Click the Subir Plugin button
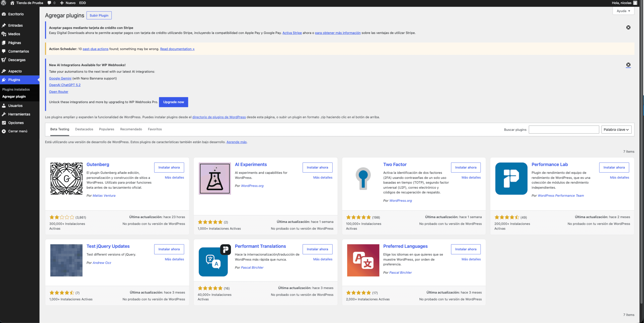Image resolution: width=644 pixels, height=323 pixels. (99, 15)
